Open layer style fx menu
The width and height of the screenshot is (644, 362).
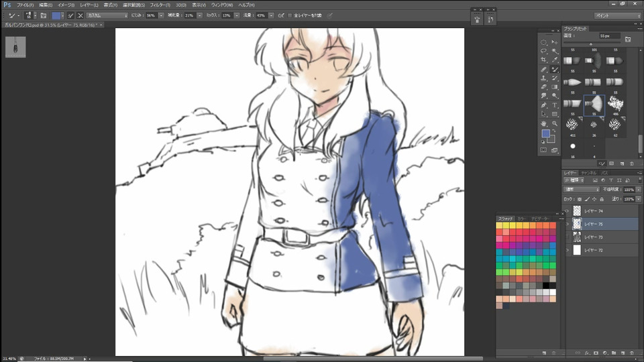pos(587,353)
